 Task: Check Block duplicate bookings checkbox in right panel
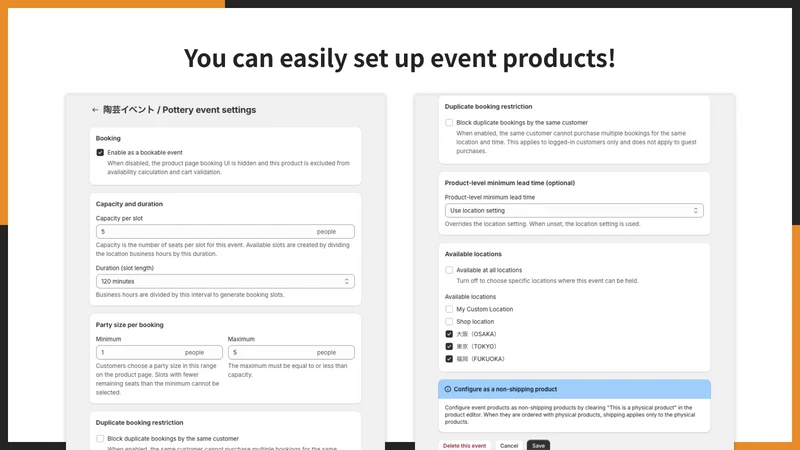tap(449, 122)
